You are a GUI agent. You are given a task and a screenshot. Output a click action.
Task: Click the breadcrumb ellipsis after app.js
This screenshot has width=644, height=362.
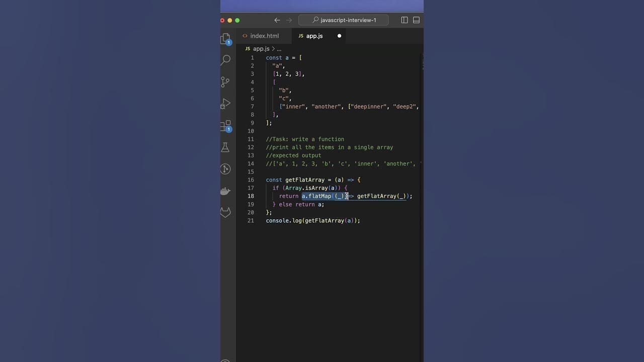coord(279,49)
